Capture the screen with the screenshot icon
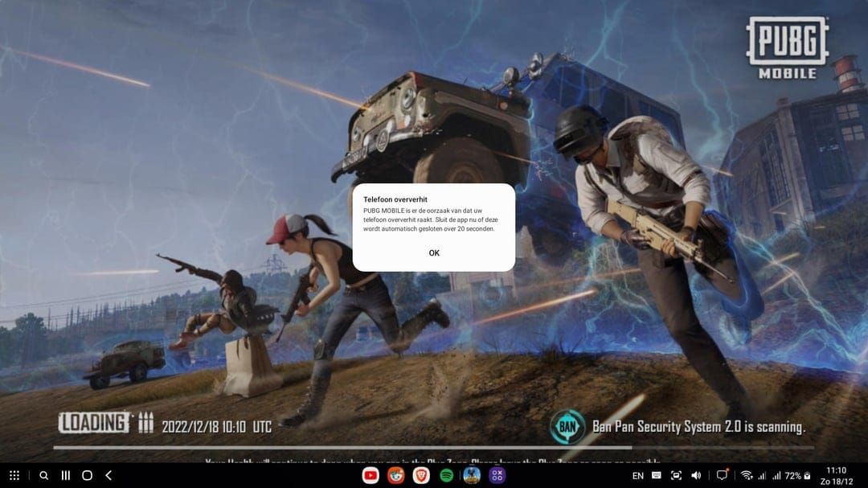 (676, 475)
